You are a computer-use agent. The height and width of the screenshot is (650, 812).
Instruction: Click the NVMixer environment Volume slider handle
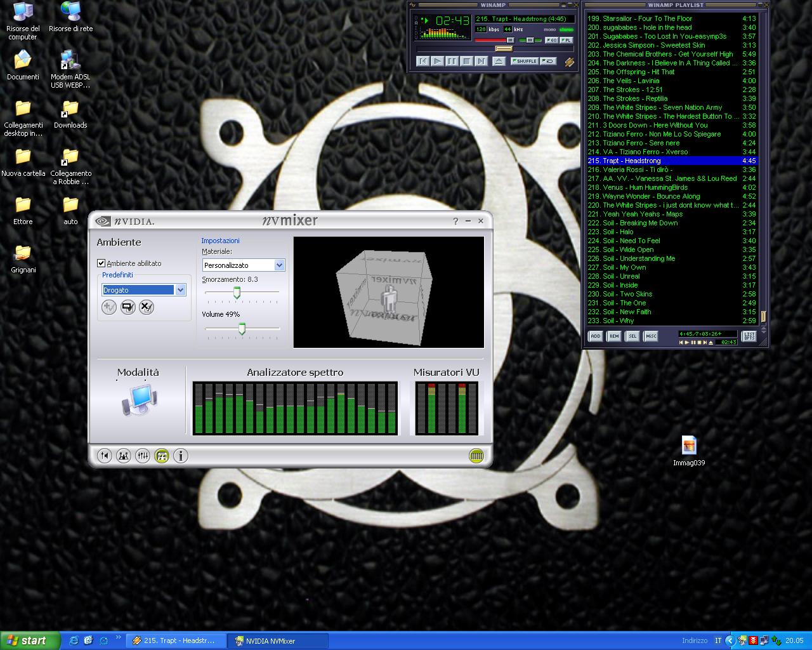pos(242,328)
